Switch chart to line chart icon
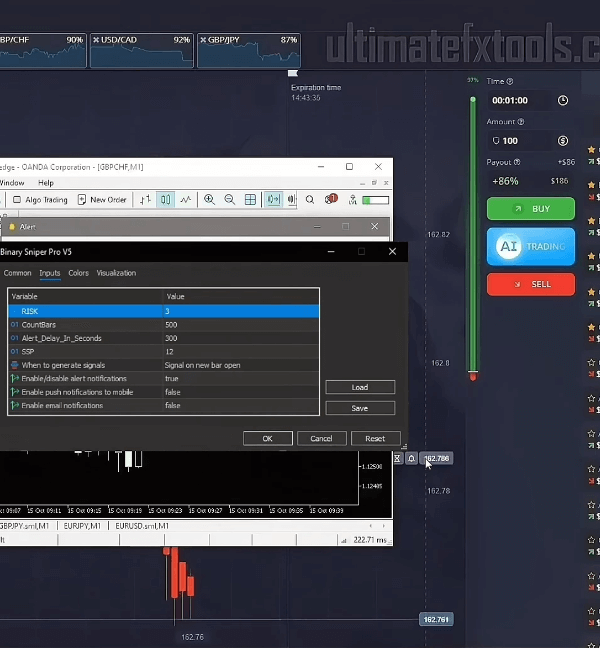Image resolution: width=600 pixels, height=648 pixels. point(186,200)
